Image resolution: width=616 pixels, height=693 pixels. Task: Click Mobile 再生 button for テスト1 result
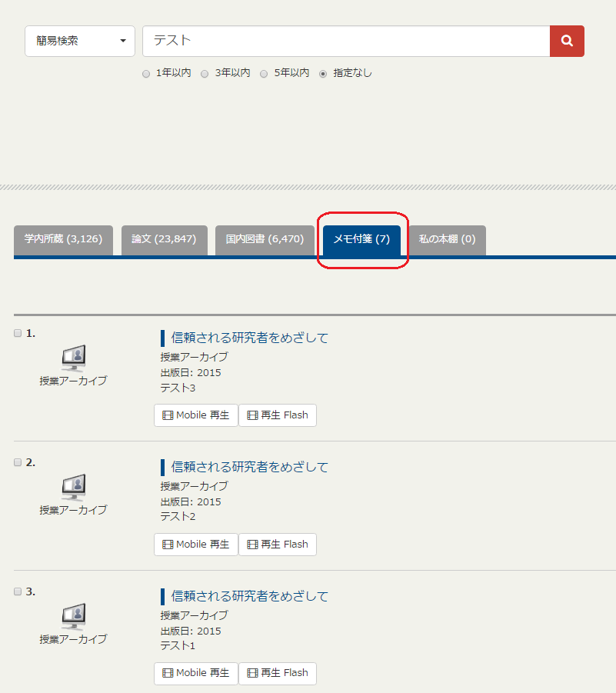[196, 674]
